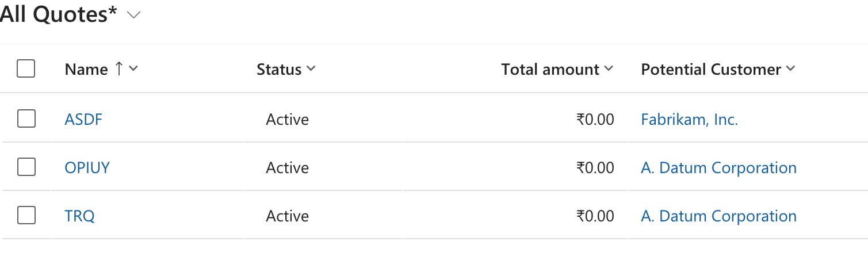
Task: Tick the select-all rows checkbox in header
Action: click(26, 69)
